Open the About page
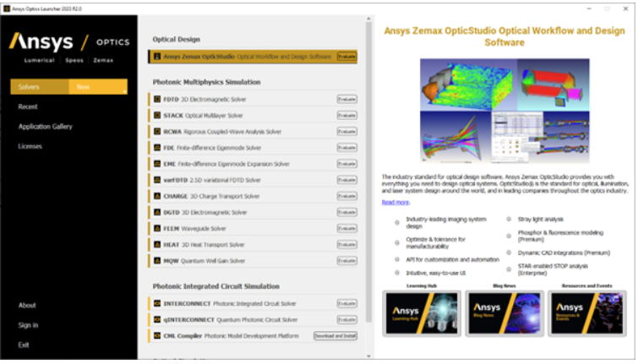 click(x=27, y=306)
